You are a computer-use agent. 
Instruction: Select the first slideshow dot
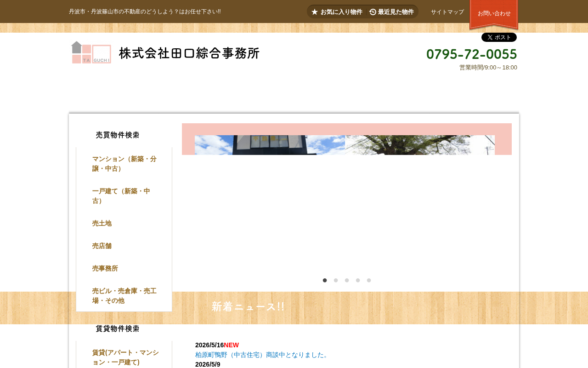point(325,280)
